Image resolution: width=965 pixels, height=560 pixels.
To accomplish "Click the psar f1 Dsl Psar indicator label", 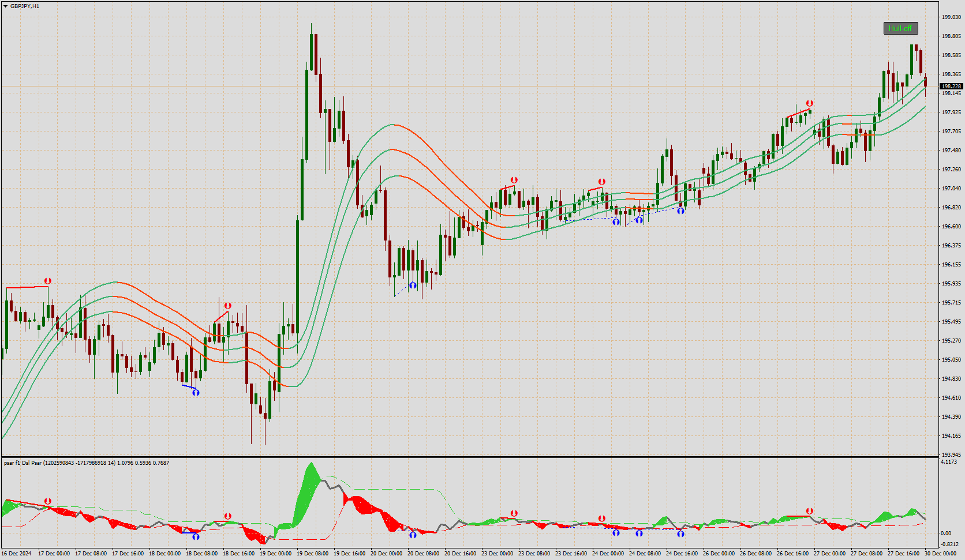I will coord(87,463).
